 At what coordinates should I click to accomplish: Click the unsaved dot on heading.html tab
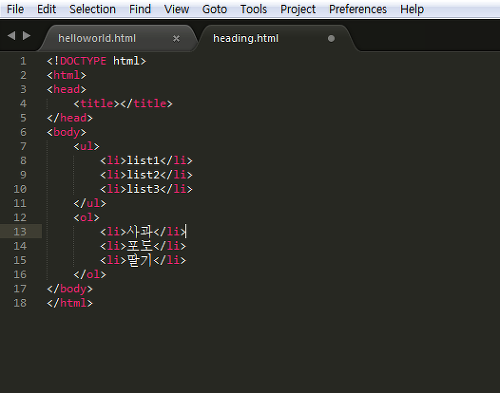[x=331, y=39]
